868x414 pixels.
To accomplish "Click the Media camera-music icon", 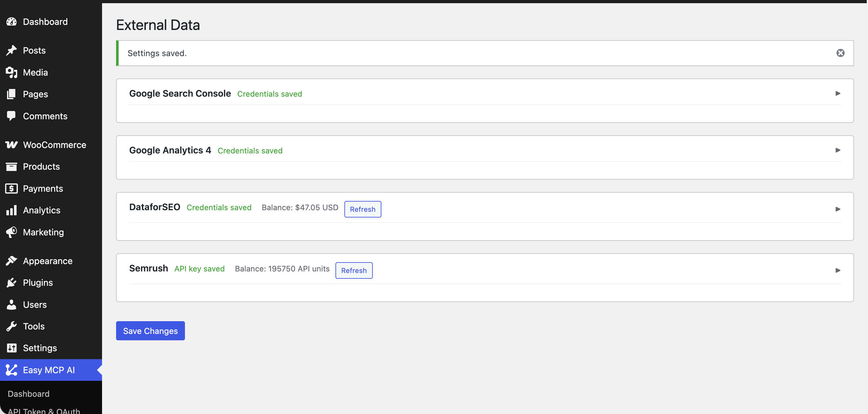I will point(11,72).
